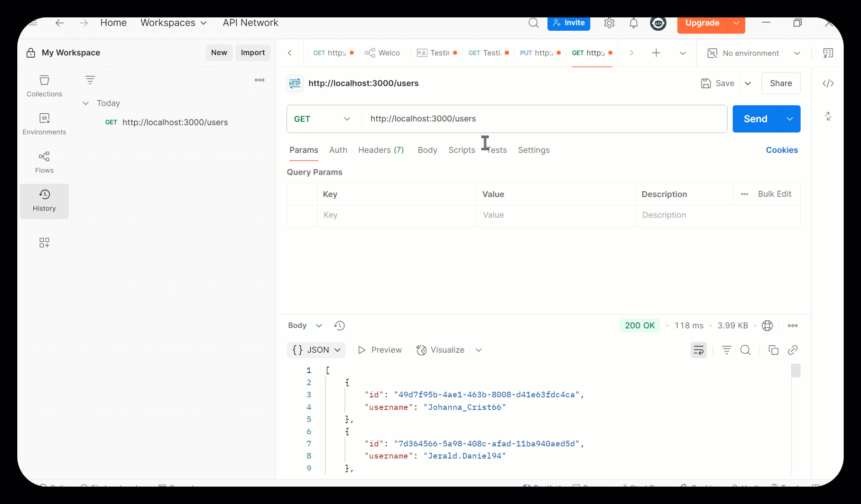Click the response body scrollbar thumb
Screen dimensions: 861x504
pyautogui.click(x=796, y=371)
